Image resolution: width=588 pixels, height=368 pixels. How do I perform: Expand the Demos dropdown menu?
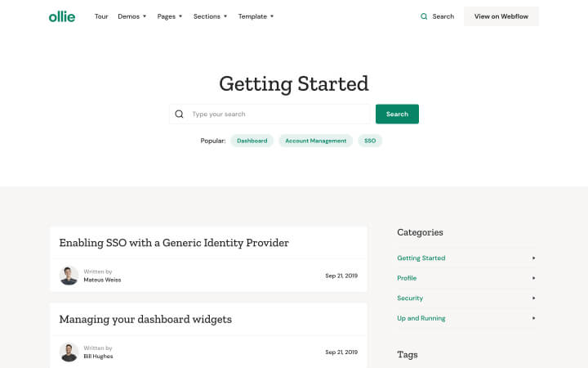tap(132, 16)
